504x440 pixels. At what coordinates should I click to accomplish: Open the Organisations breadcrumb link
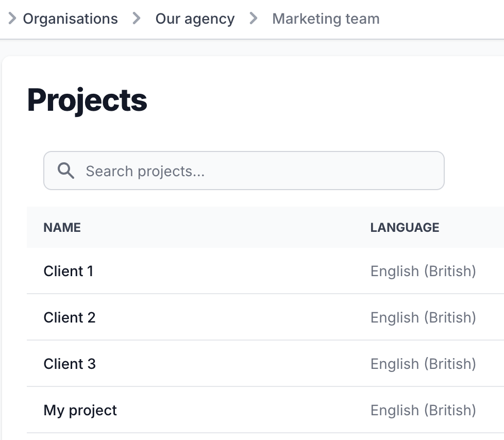click(x=70, y=19)
